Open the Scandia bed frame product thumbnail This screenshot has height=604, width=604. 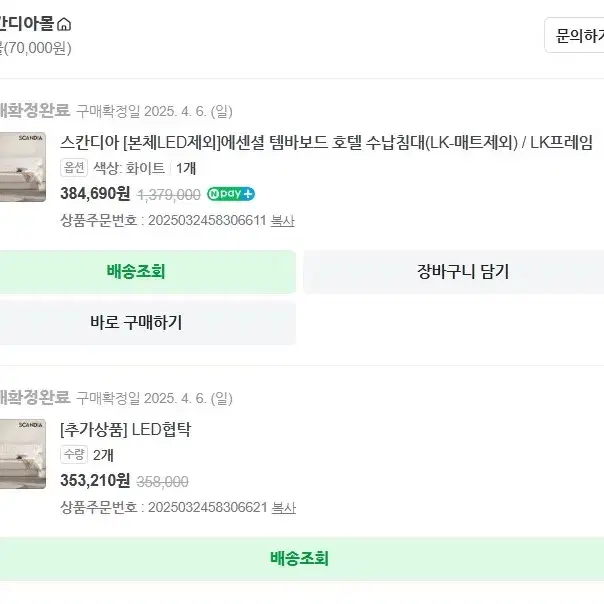point(23,167)
